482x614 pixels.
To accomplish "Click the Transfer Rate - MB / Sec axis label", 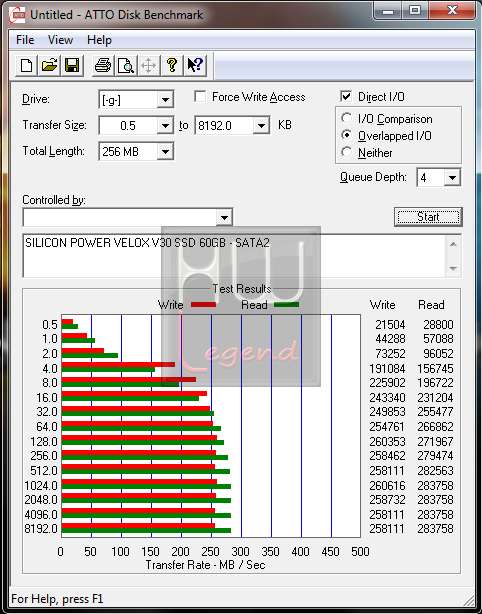I will tap(205, 565).
